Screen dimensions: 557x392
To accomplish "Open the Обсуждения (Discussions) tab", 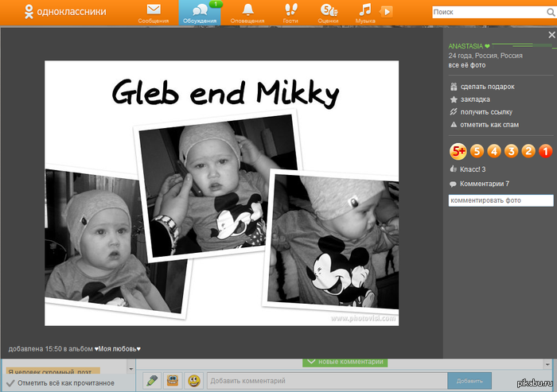I will [x=198, y=13].
